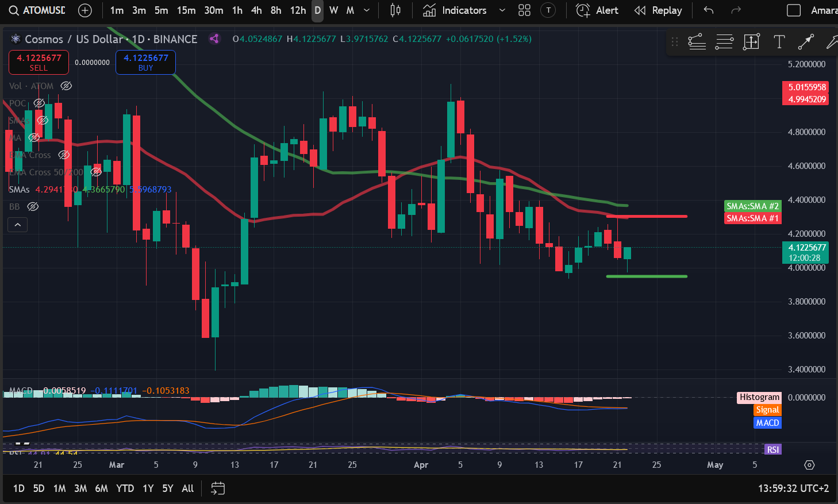Open the layout templates grid icon
Screen dimensions: 838x504
524,10
